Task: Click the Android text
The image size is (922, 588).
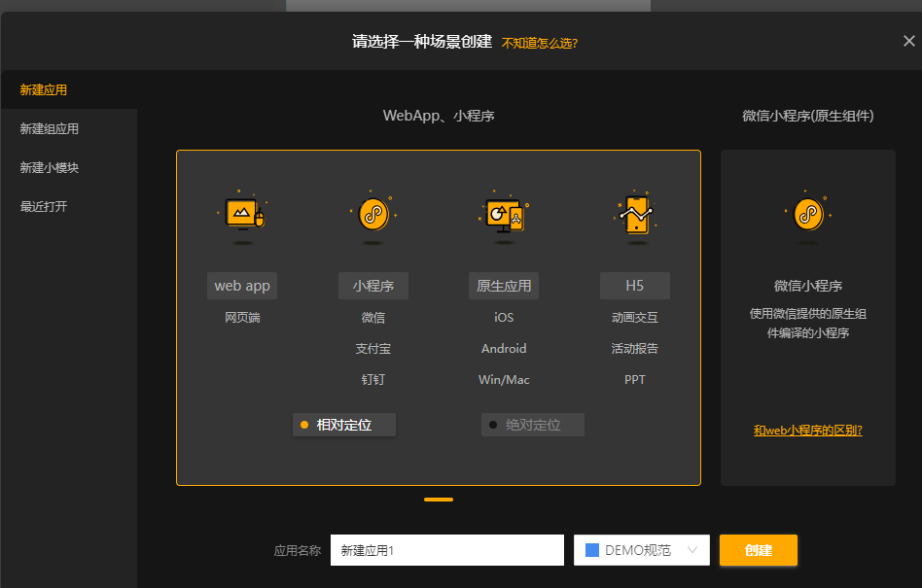Action: pos(504,349)
